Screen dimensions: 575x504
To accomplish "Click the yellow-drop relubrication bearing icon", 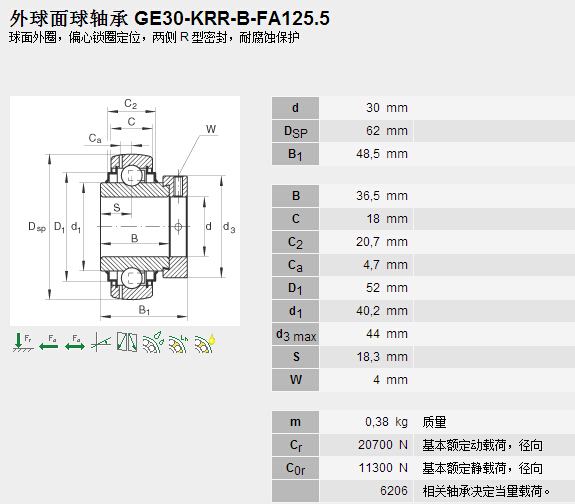I will pos(205,343).
